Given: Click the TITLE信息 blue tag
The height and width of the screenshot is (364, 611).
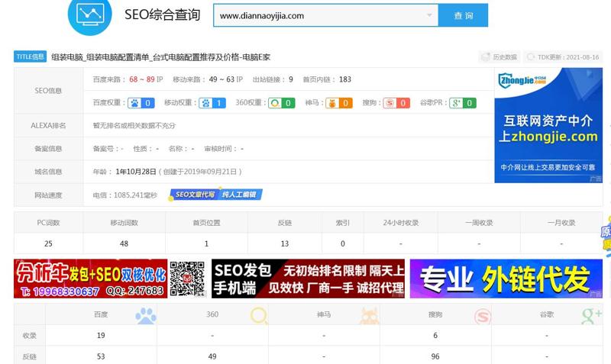Looking at the screenshot, I should (x=30, y=56).
